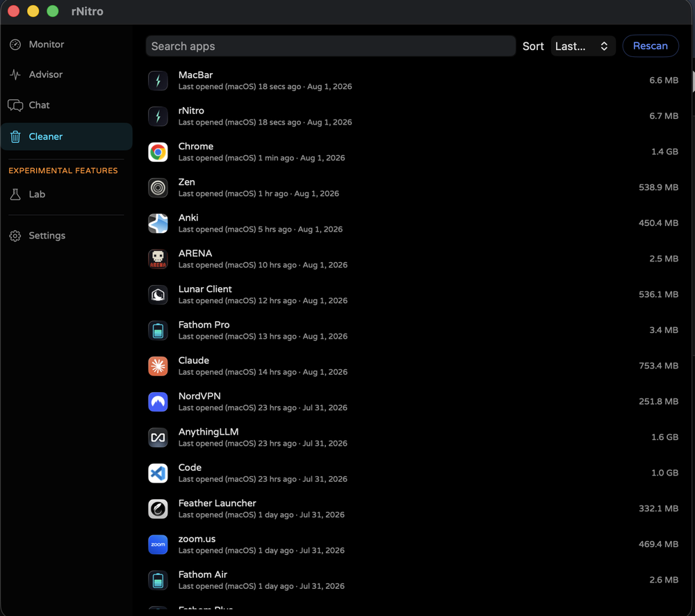
Task: Go to the Chat section
Action: [x=67, y=105]
